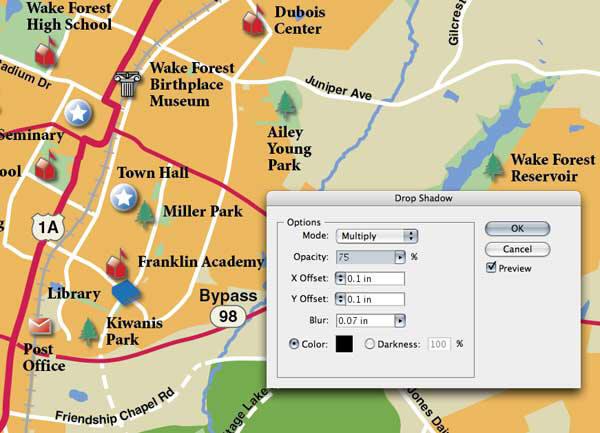Click the Bypass label text
The height and width of the screenshot is (433, 600).
pos(228,296)
